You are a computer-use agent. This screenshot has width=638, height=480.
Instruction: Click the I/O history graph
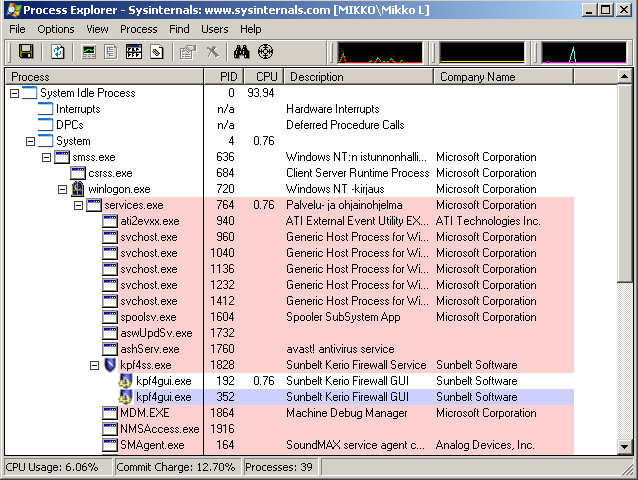click(x=583, y=53)
